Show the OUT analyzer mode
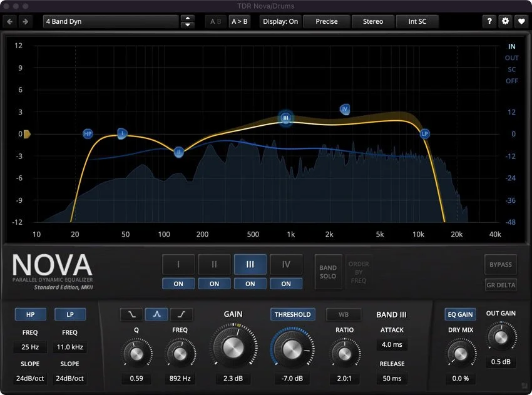This screenshot has width=532, height=395. tap(511, 58)
